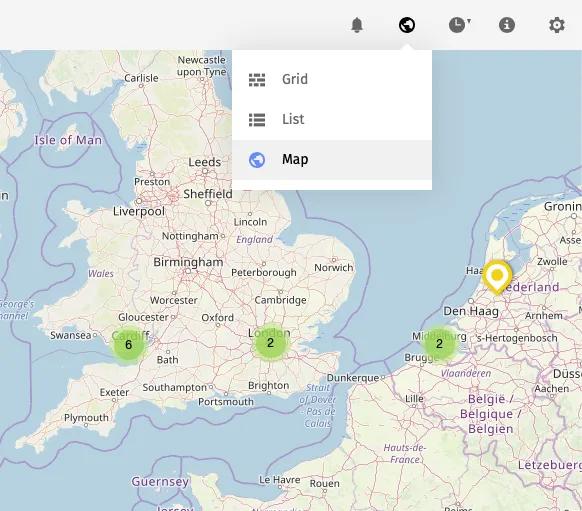
Task: Click the Worcester map label
Action: (174, 300)
